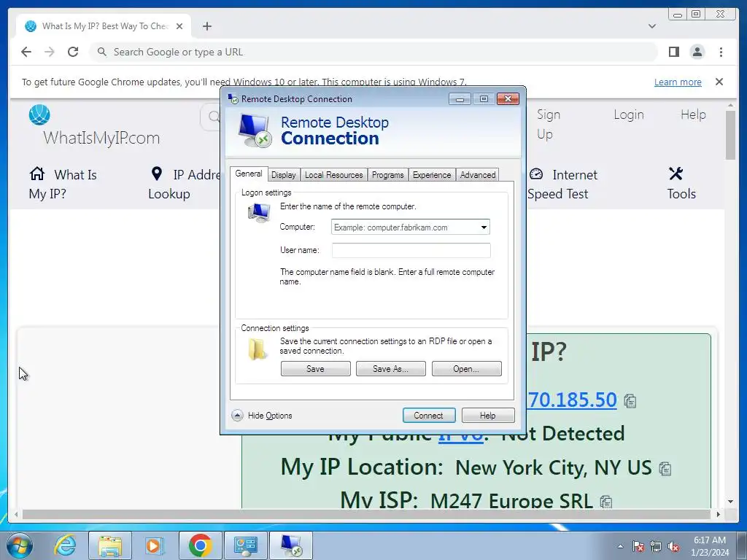The height and width of the screenshot is (560, 747).
Task: Switch to Local Resources tab
Action: pos(333,175)
